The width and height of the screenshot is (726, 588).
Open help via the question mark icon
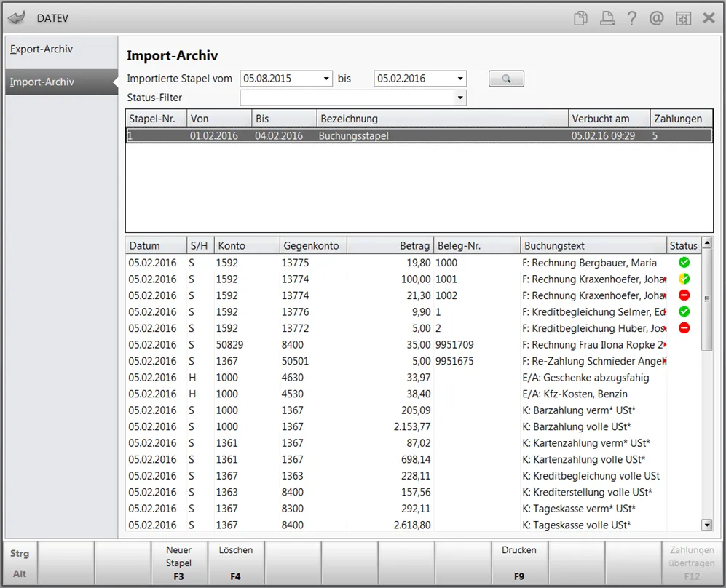click(632, 18)
